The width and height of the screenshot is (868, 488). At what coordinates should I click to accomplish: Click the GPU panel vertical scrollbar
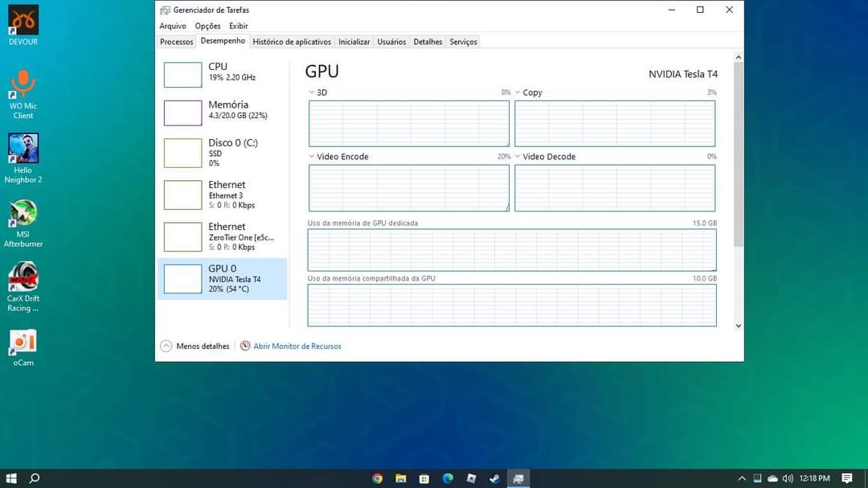click(x=739, y=153)
